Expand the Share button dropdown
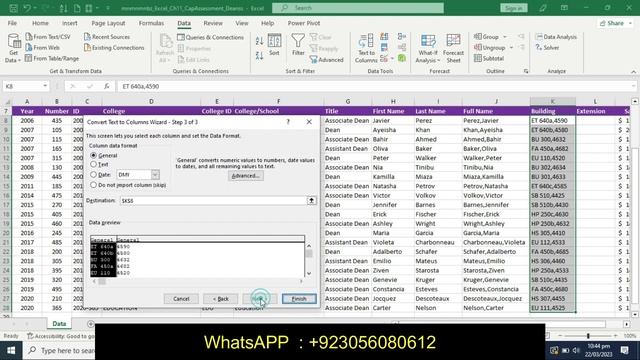Image resolution: width=640 pixels, height=360 pixels. tap(630, 23)
